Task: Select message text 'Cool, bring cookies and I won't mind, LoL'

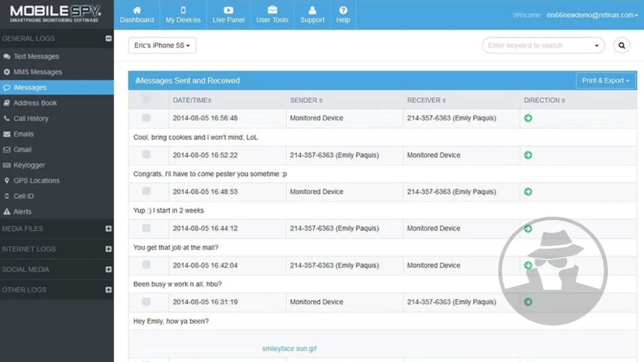Action: click(196, 137)
